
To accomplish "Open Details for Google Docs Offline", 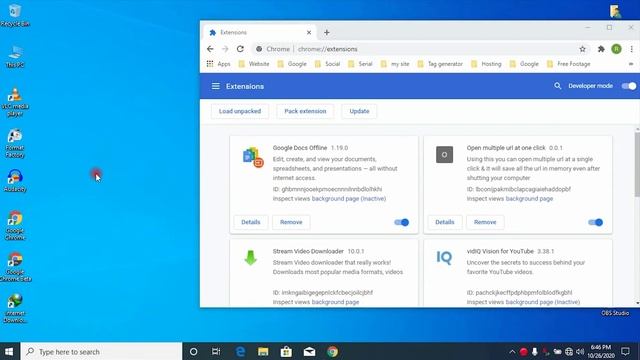I will click(251, 222).
